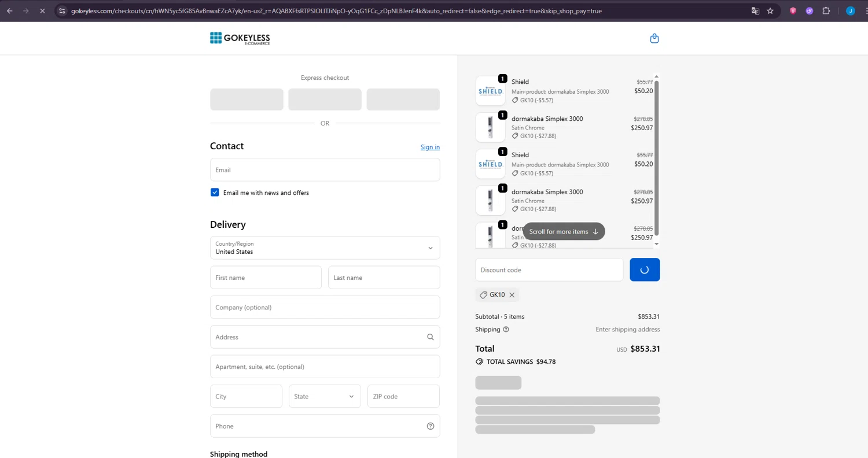Show the Phone field help tooltip
868x458 pixels.
point(431,426)
